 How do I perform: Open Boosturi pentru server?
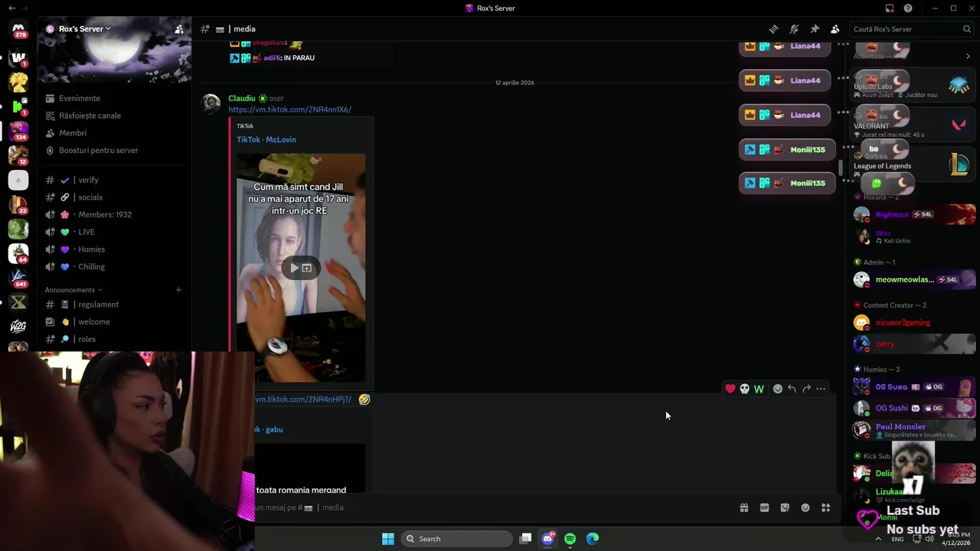pyautogui.click(x=99, y=150)
